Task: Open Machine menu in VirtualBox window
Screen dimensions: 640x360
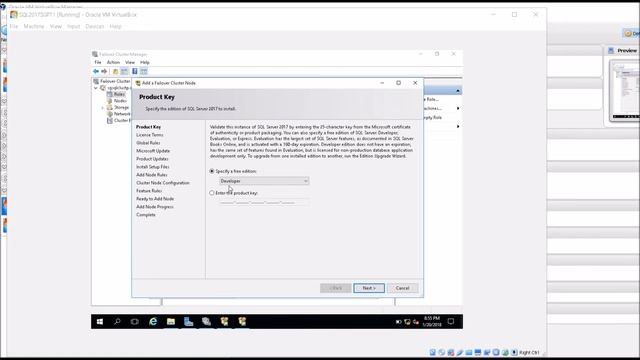Action: tap(33, 27)
